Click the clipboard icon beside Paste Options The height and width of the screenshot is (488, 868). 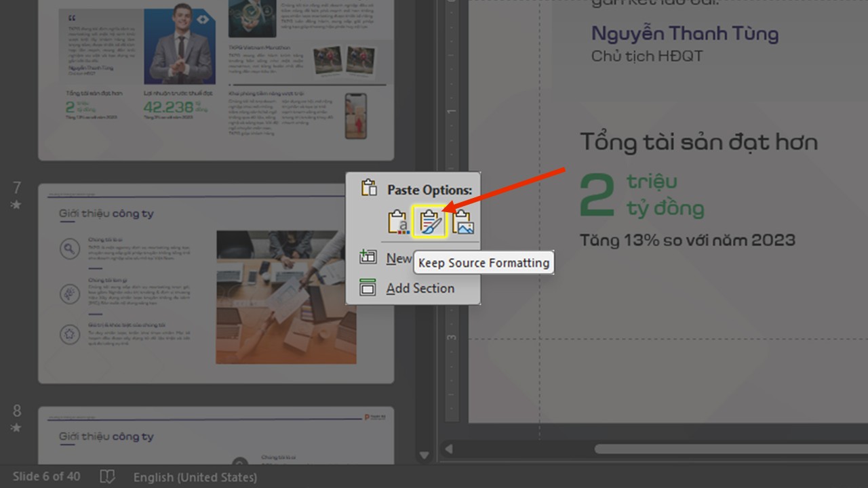370,188
